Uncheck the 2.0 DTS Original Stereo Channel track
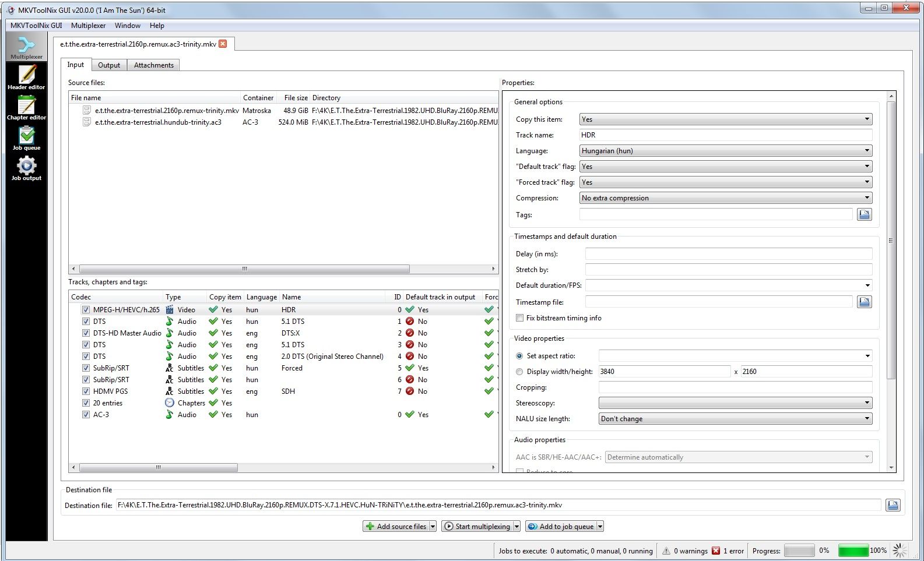The width and height of the screenshot is (924, 561). 86,357
